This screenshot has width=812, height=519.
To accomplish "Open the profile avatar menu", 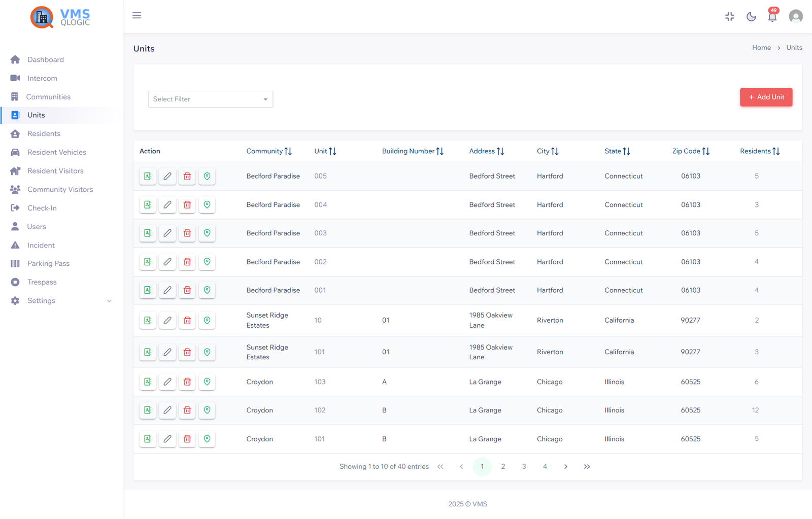I will pyautogui.click(x=795, y=16).
